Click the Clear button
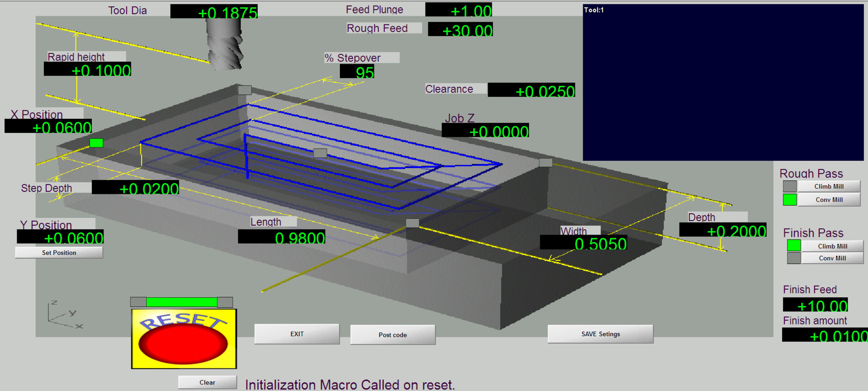 click(x=207, y=382)
